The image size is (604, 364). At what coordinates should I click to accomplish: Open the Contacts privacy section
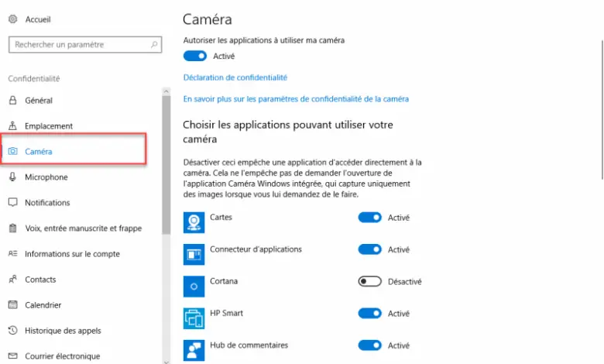[x=40, y=280]
